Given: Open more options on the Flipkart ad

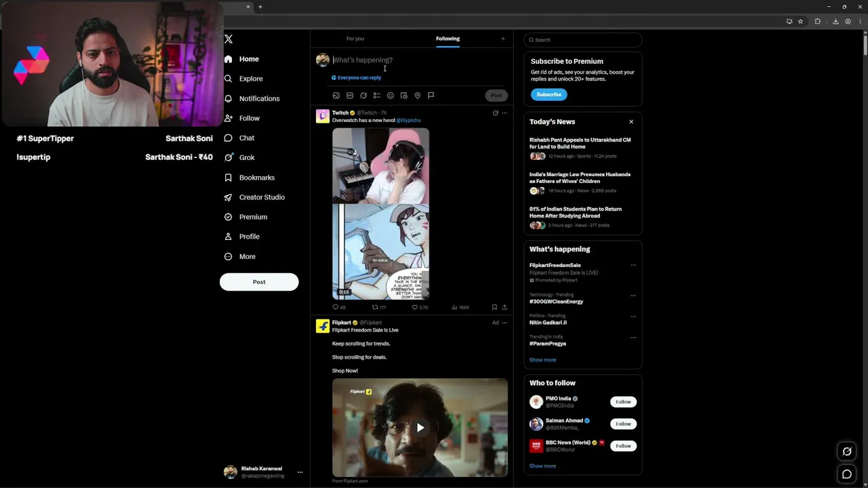Looking at the screenshot, I should point(505,323).
